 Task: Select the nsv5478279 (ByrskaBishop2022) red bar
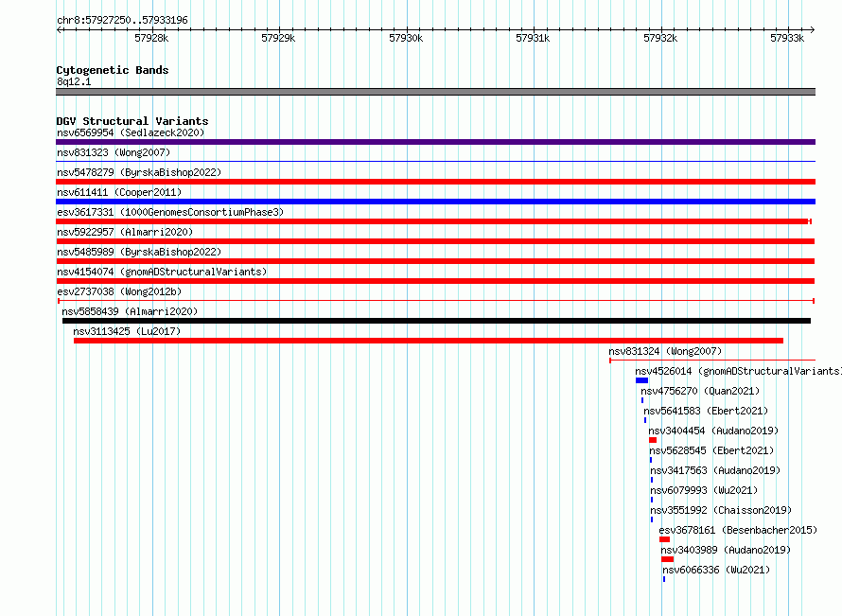[x=435, y=182]
